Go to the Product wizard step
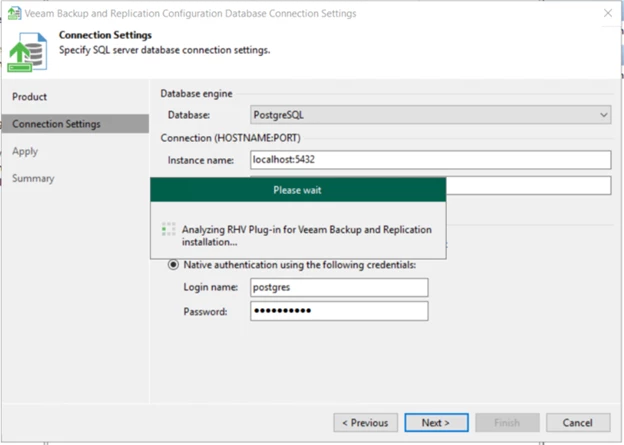Screen dimensions: 624x445 [x=29, y=97]
